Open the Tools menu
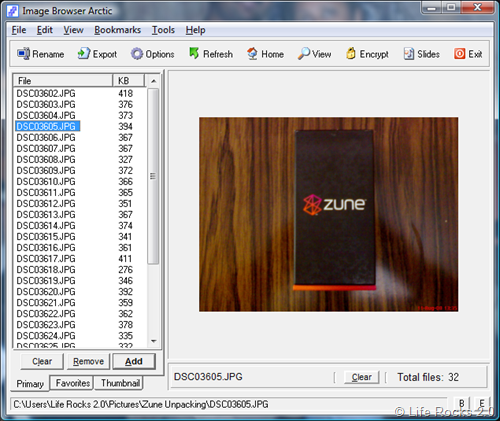Screen dimensions: 500x421 click(x=163, y=30)
